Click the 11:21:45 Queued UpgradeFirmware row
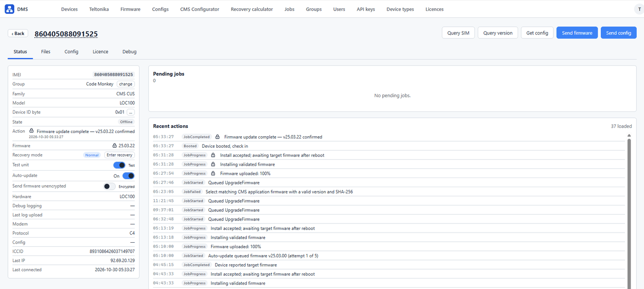This screenshot has height=289, width=644. [x=389, y=201]
